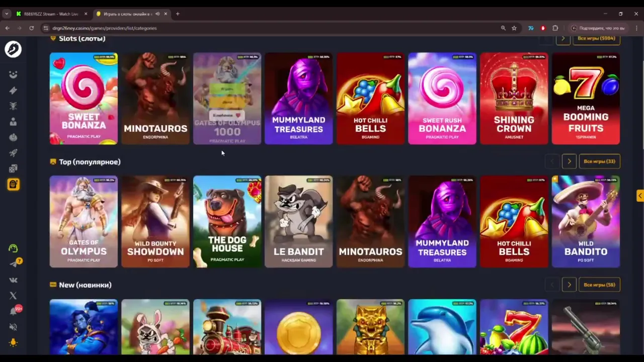Screen dimensions: 644x362
Task: Open the joker face icon in the sidebar
Action: pyautogui.click(x=13, y=75)
